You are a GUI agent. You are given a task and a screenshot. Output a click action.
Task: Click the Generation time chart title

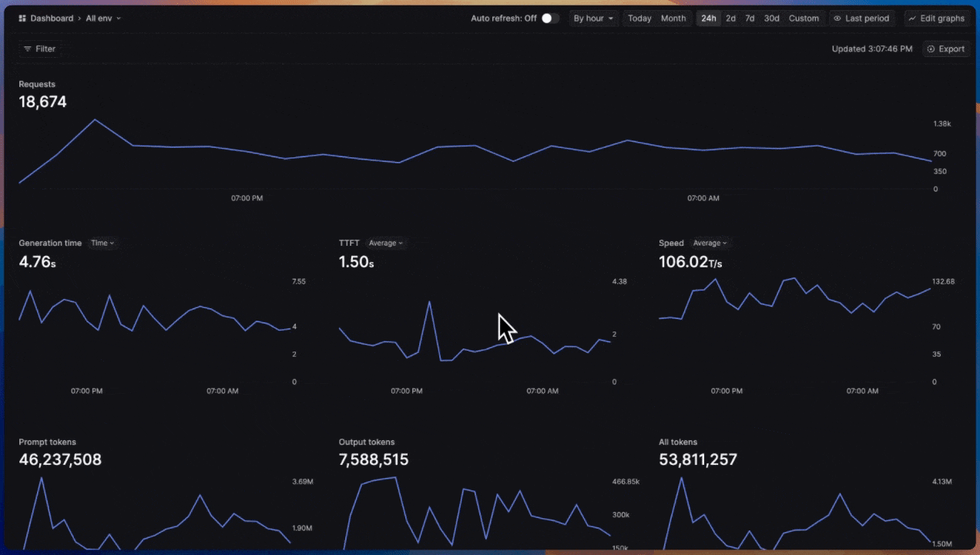(x=50, y=243)
